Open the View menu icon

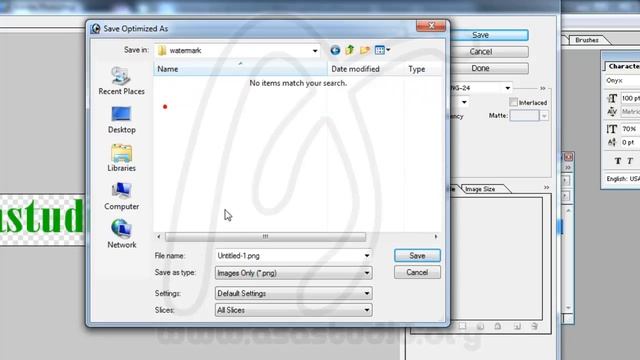click(x=382, y=50)
